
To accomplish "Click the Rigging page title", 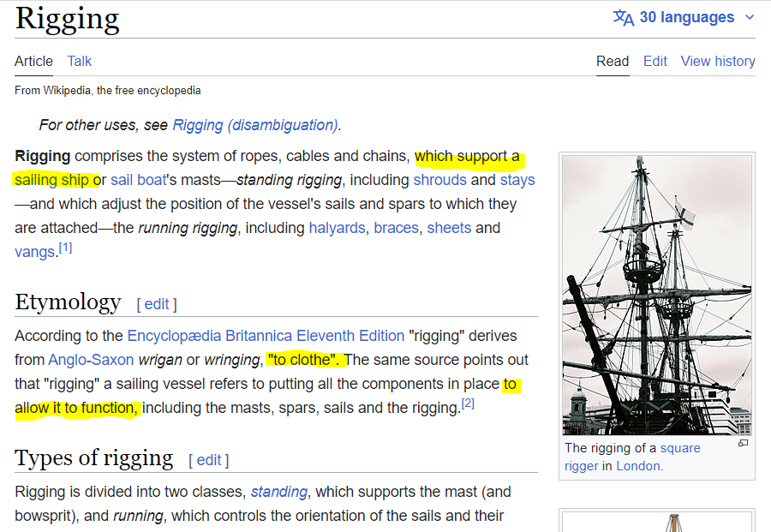I will [x=68, y=20].
